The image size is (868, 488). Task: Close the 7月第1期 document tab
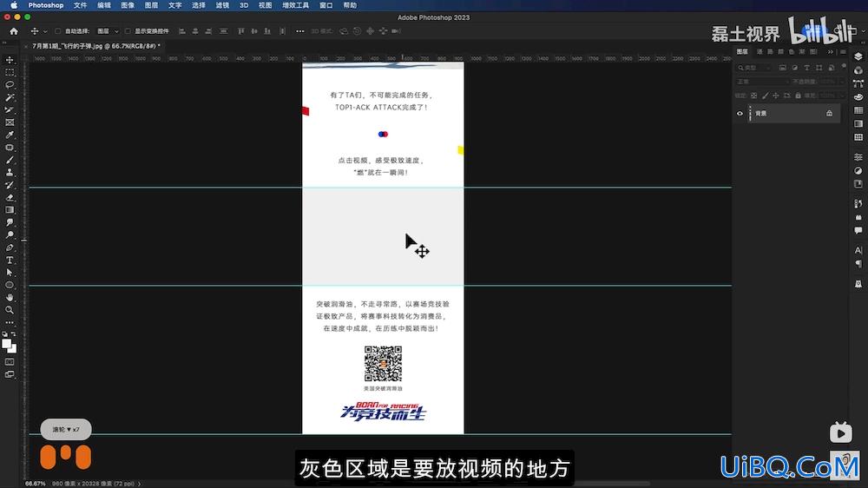26,47
